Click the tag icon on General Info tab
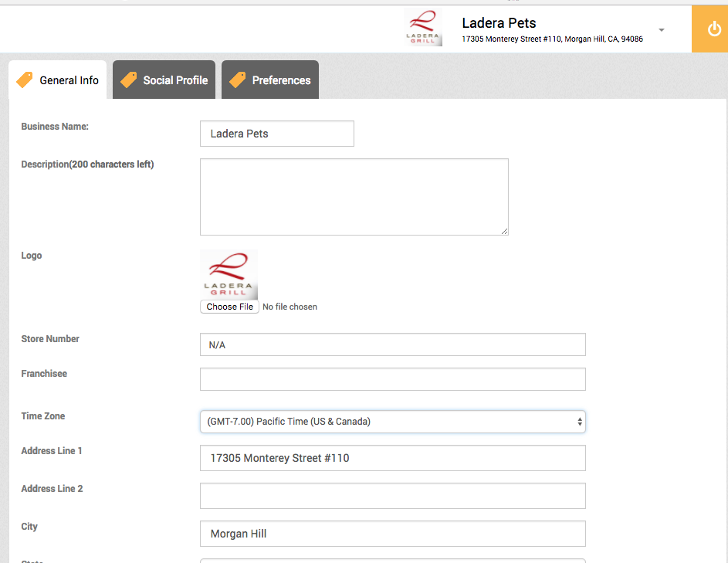728x563 pixels. pos(25,80)
